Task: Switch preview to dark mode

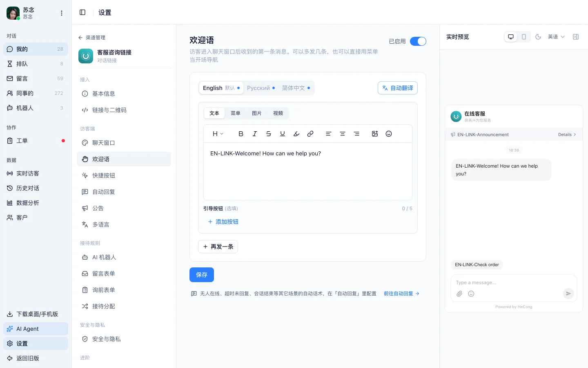Action: [x=538, y=37]
